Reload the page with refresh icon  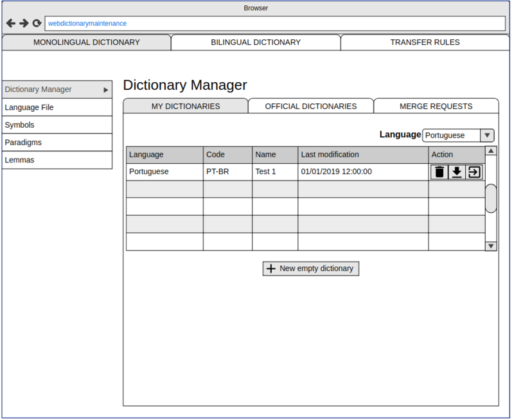click(37, 23)
